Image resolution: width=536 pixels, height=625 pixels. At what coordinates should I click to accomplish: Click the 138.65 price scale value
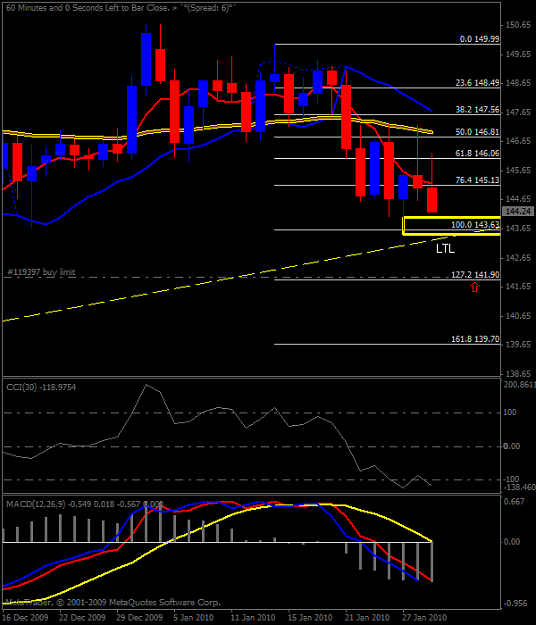tap(518, 374)
